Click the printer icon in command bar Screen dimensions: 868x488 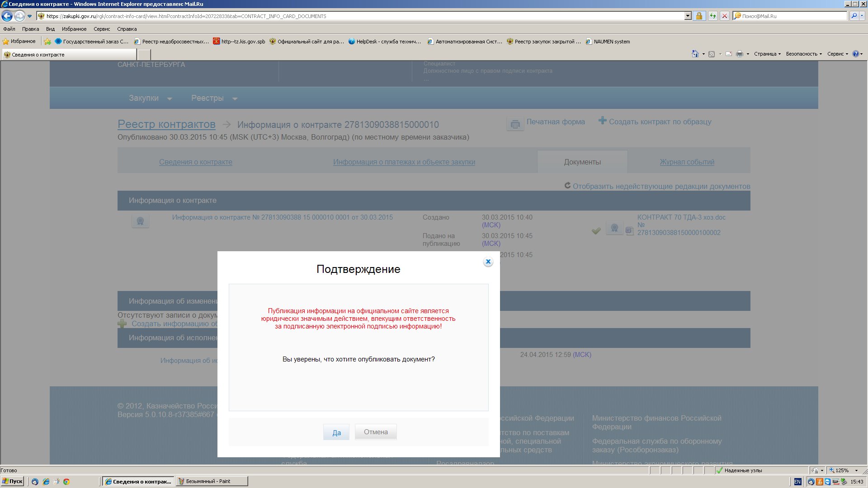pos(739,54)
